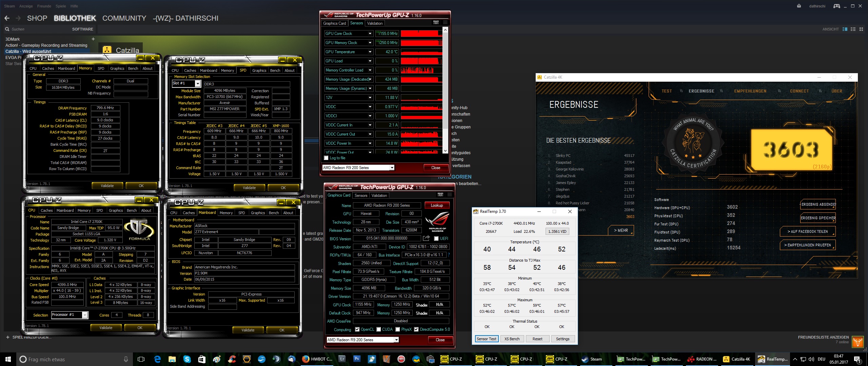Open File Explorer from taskbar
The width and height of the screenshot is (868, 366).
[172, 359]
